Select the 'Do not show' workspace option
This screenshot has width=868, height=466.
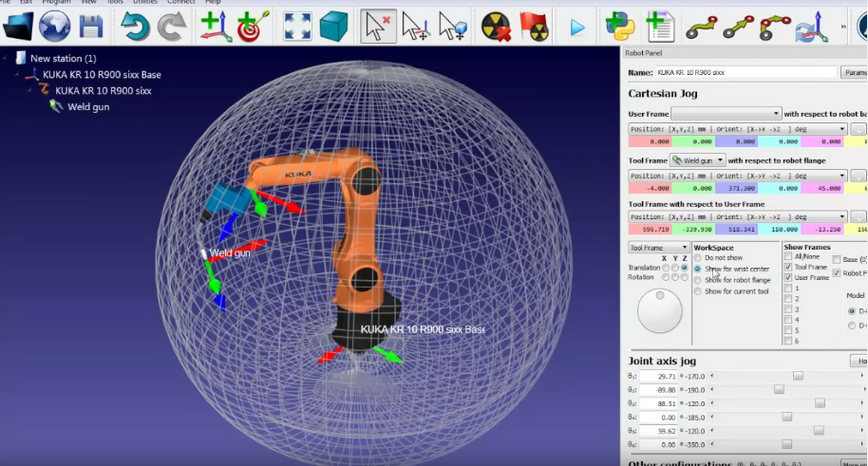[x=698, y=258]
